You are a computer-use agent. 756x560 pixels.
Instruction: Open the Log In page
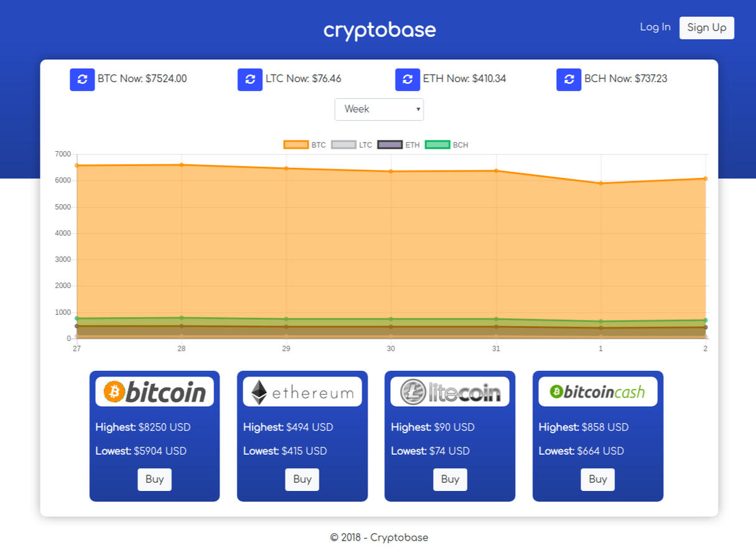(x=655, y=27)
